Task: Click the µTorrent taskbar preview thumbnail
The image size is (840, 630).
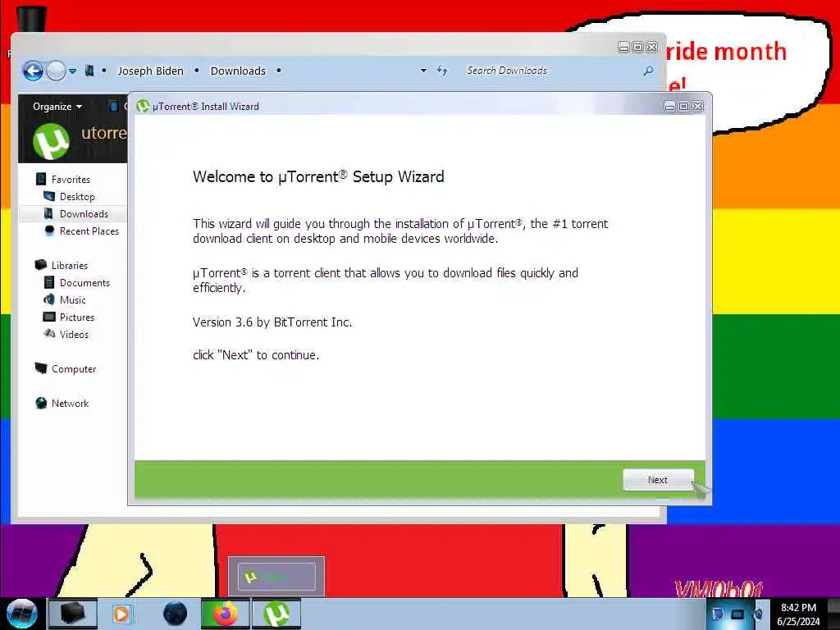Action: click(276, 577)
